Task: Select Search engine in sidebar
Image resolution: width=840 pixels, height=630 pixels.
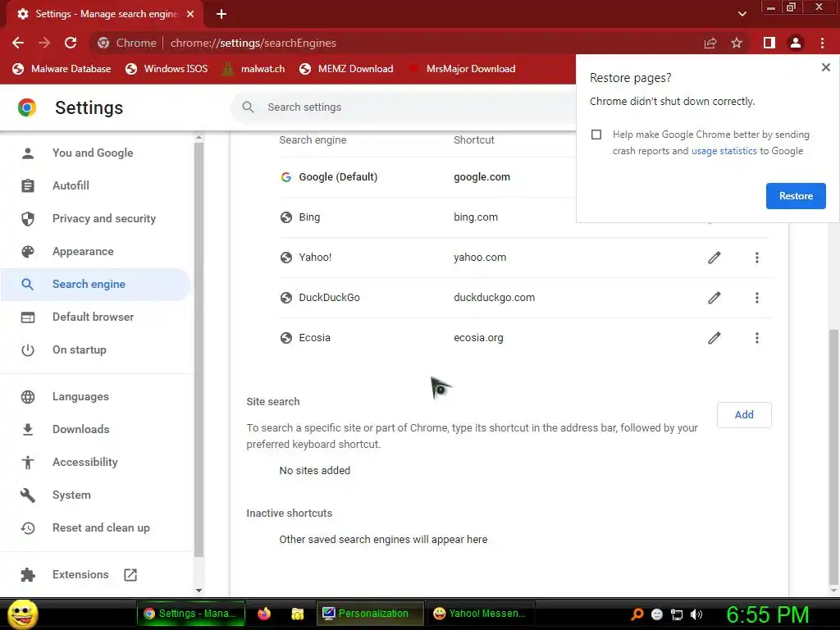Action: (x=95, y=285)
